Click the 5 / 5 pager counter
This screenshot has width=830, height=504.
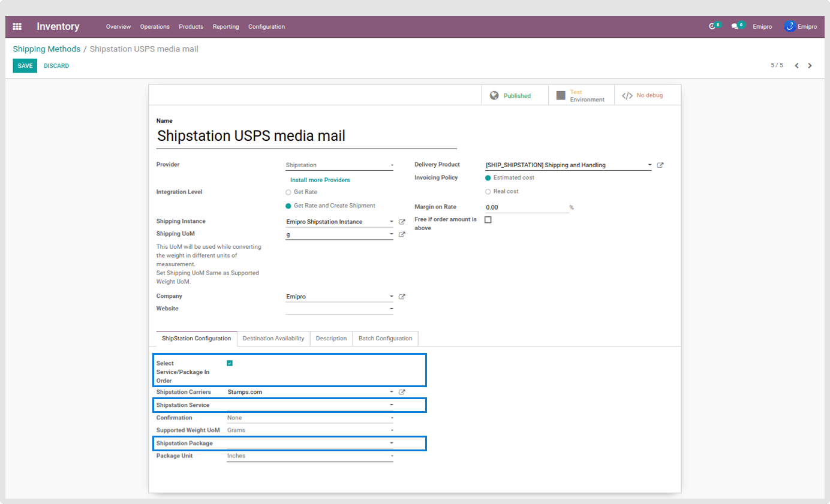click(777, 65)
